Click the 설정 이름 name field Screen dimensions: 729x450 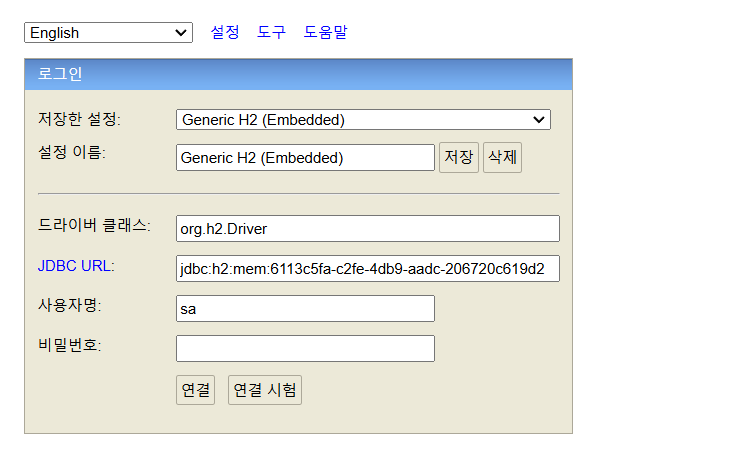click(305, 158)
